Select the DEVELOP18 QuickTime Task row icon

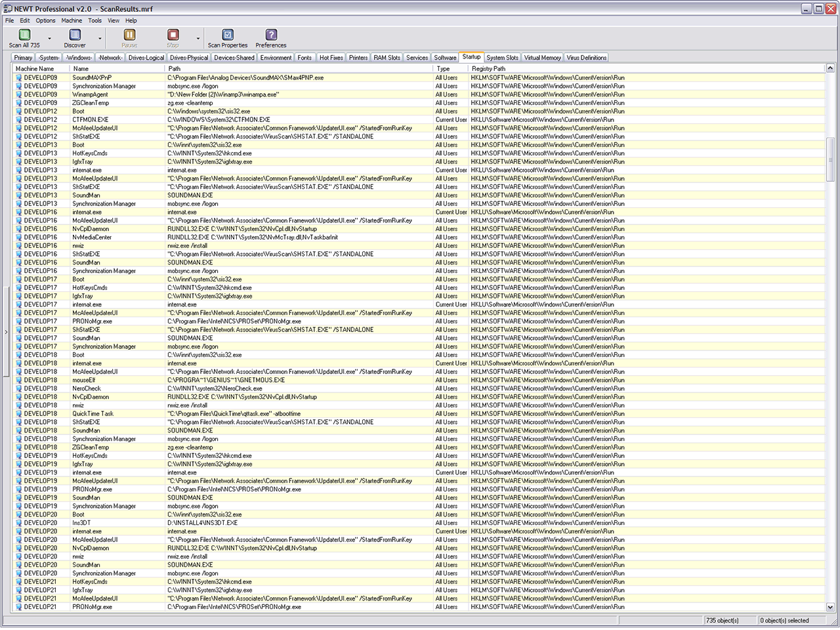point(19,414)
